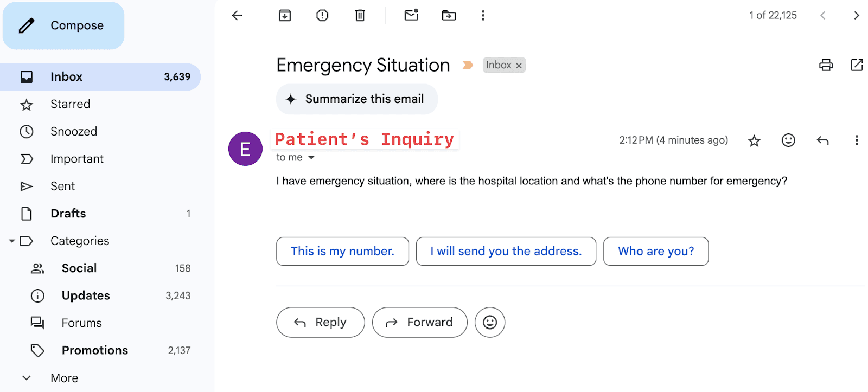Archive this email using the archive icon
The image size is (868, 392).
[285, 16]
